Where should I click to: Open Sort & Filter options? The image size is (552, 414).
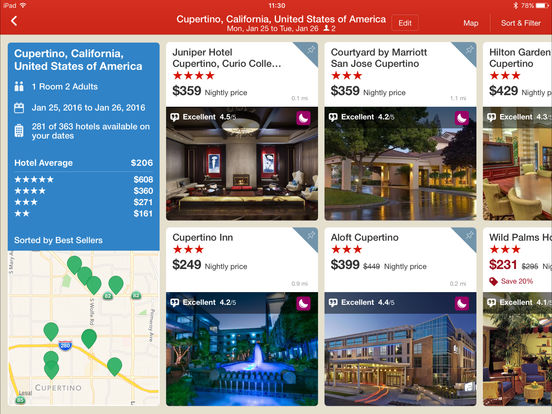[521, 23]
